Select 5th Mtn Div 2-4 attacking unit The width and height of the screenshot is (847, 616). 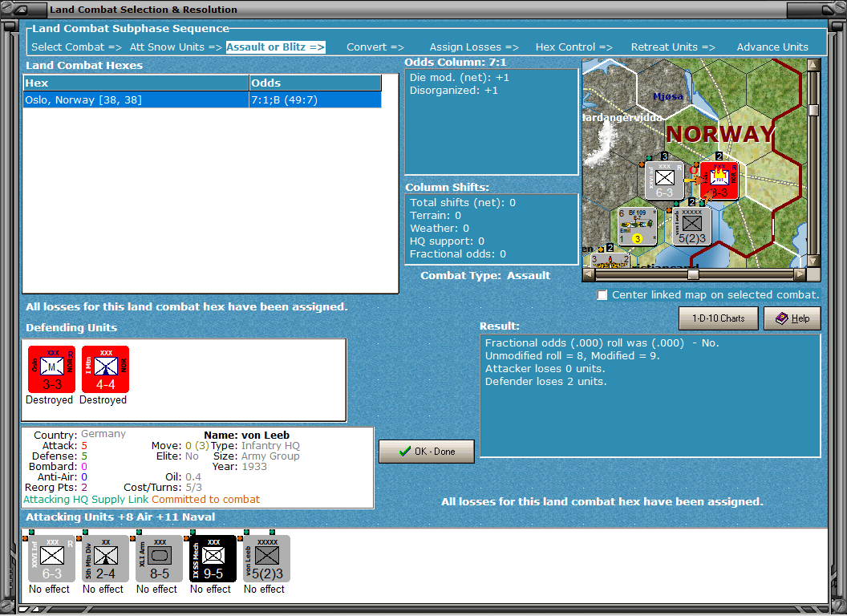(x=105, y=559)
